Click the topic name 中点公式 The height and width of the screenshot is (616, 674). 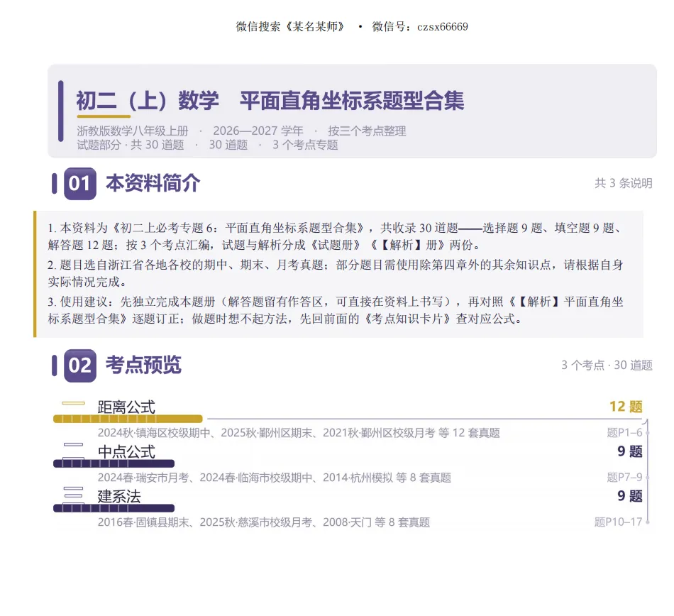(126, 452)
